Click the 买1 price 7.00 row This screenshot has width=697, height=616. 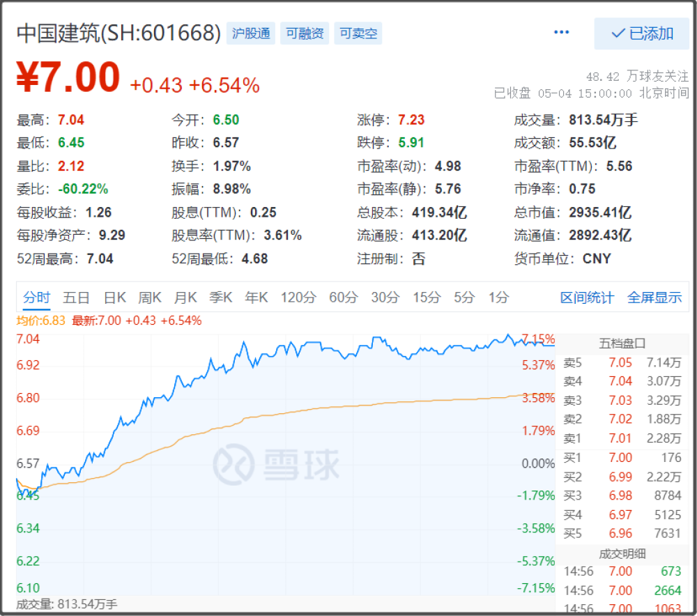620,458
